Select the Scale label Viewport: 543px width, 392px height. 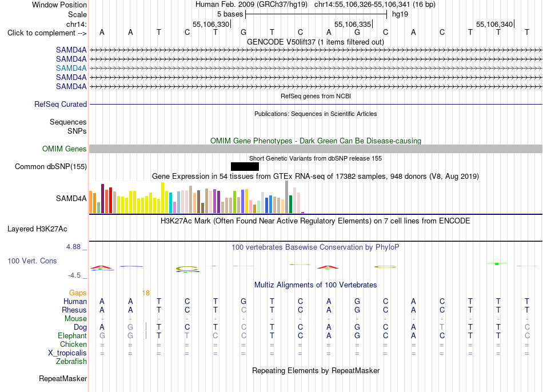pyautogui.click(x=77, y=14)
